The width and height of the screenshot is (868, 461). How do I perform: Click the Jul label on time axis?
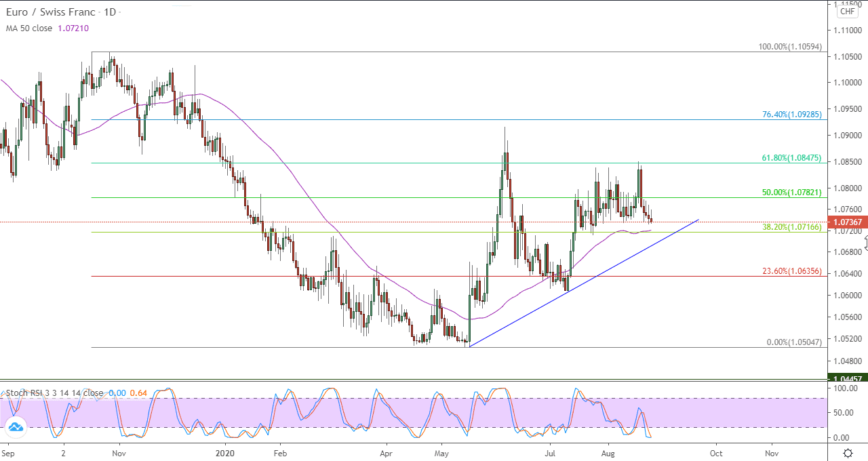click(x=549, y=452)
